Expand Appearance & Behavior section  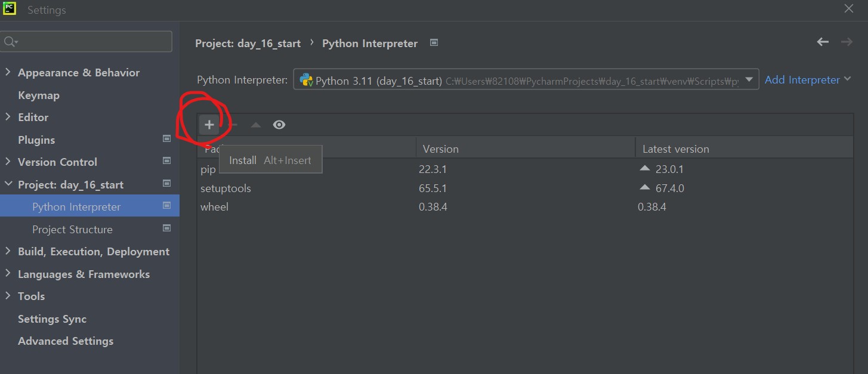[x=8, y=72]
